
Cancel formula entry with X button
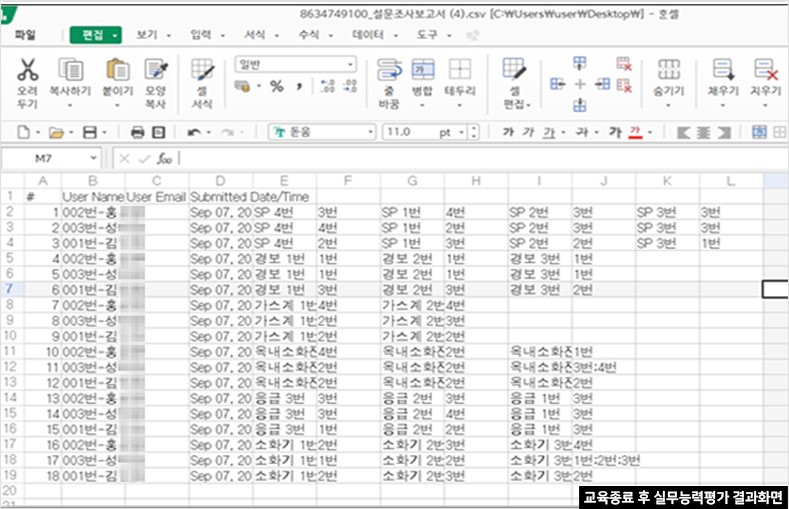124,158
